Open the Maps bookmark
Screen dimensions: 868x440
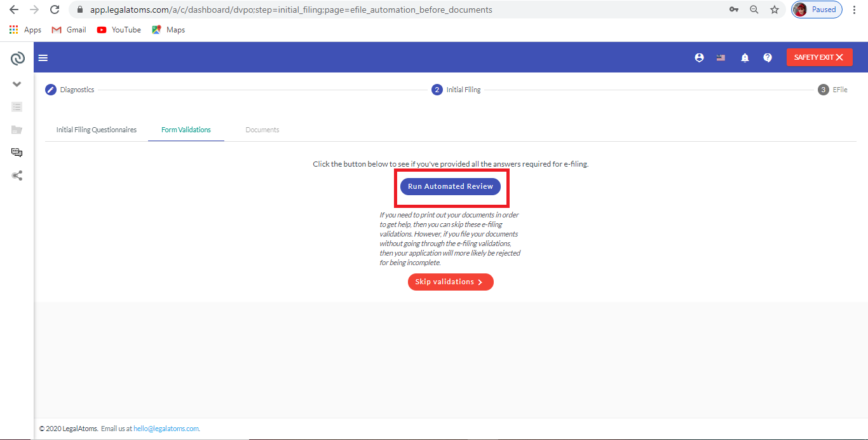(x=168, y=30)
